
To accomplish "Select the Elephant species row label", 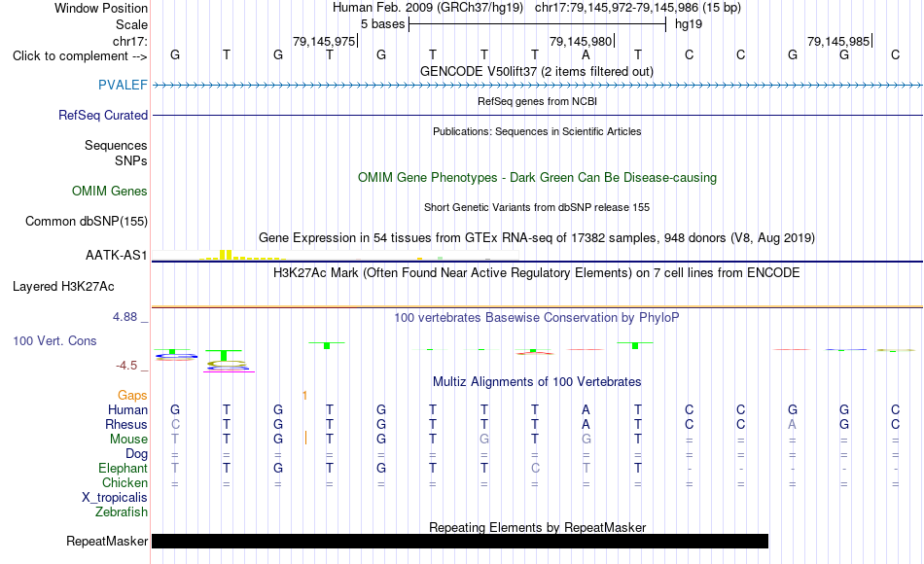I will click(123, 468).
